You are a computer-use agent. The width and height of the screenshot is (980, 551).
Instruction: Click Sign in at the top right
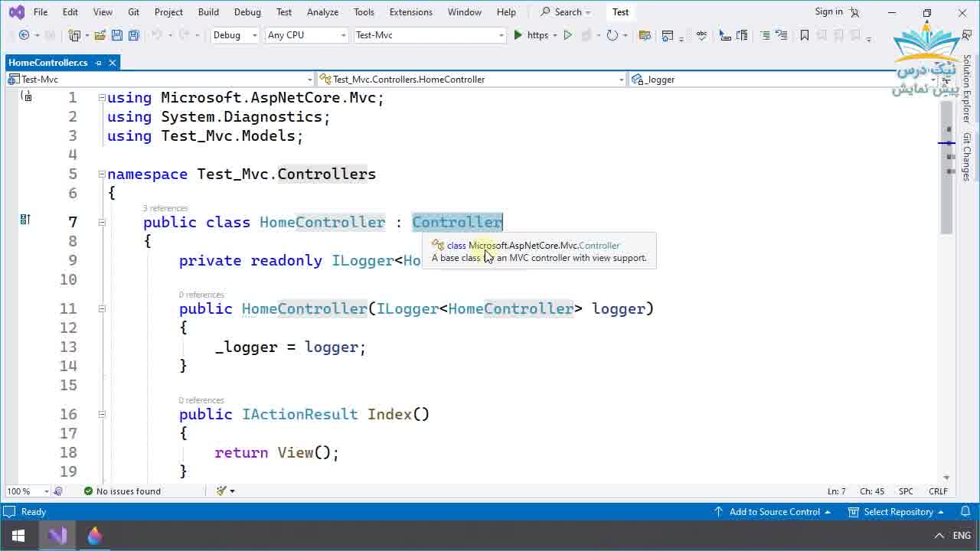828,11
